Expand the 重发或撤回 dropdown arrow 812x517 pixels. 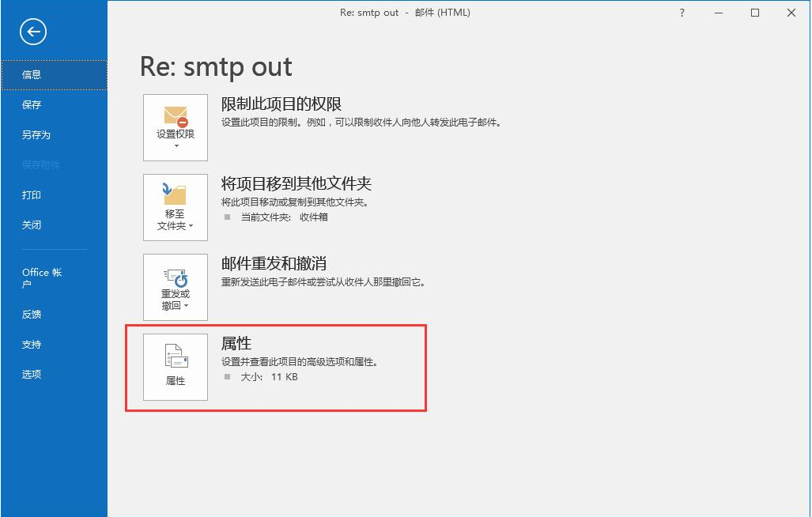[186, 306]
